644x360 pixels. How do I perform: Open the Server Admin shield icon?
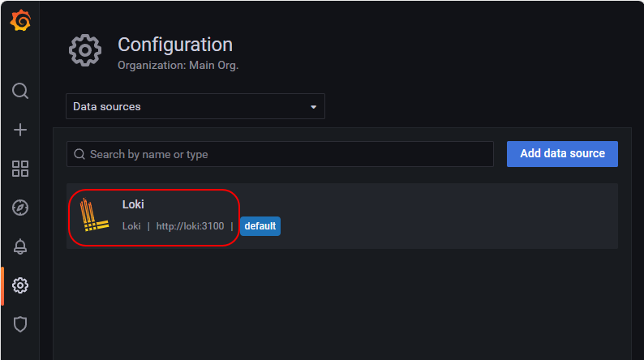[20, 324]
